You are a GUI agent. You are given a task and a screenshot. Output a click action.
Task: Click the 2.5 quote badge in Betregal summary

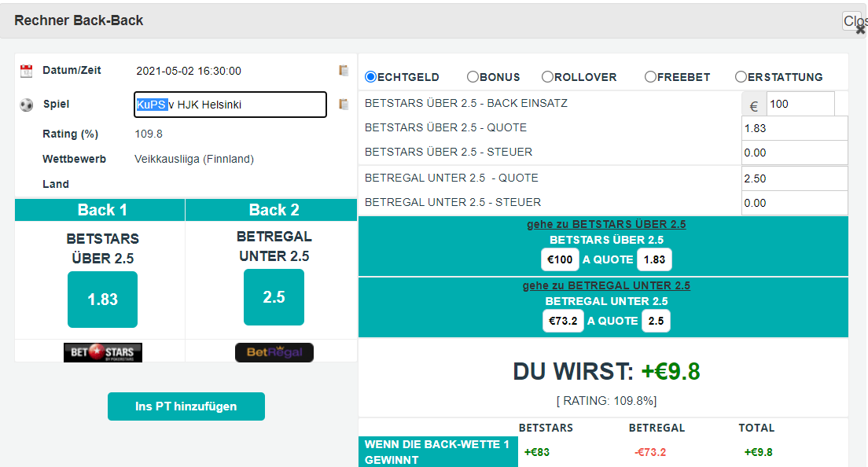pyautogui.click(x=656, y=321)
